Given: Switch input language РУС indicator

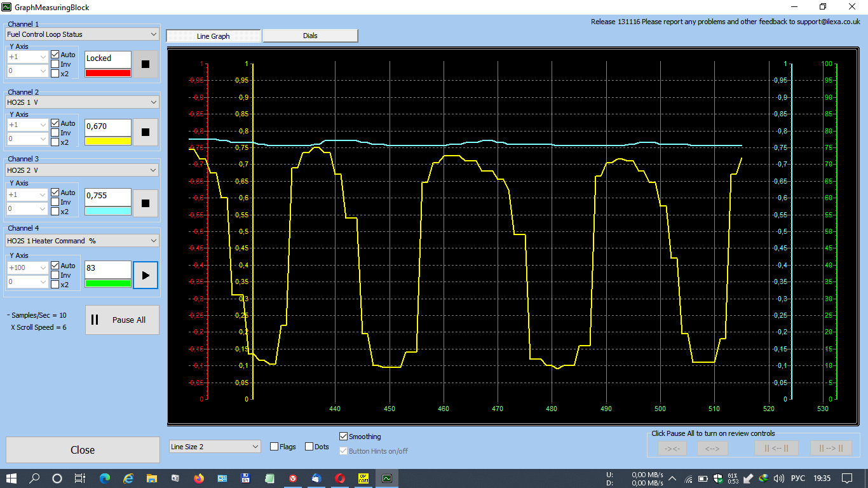Looking at the screenshot, I should pyautogui.click(x=797, y=478).
